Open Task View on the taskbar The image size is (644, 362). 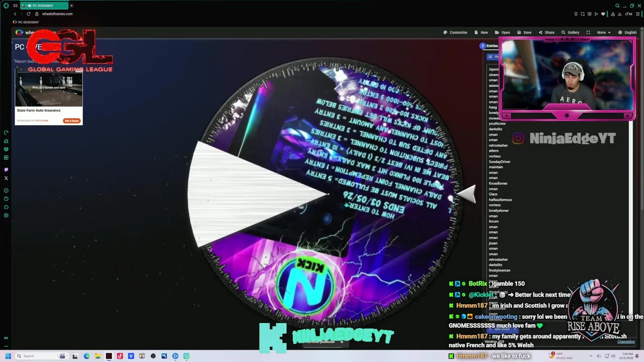pos(75,356)
